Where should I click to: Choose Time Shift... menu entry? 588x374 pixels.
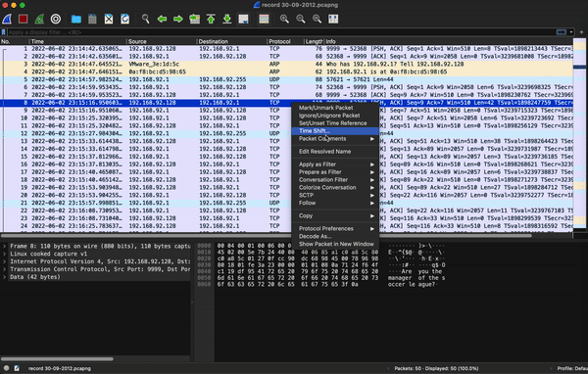335,131
